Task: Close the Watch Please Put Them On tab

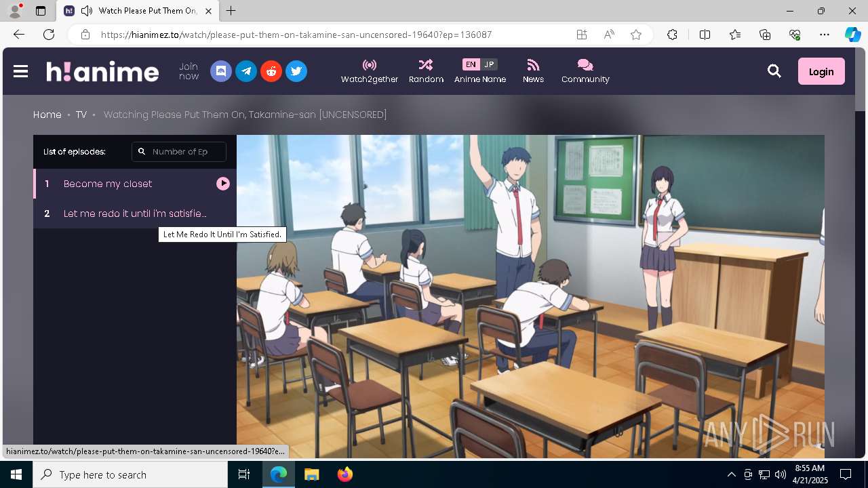Action: point(208,11)
